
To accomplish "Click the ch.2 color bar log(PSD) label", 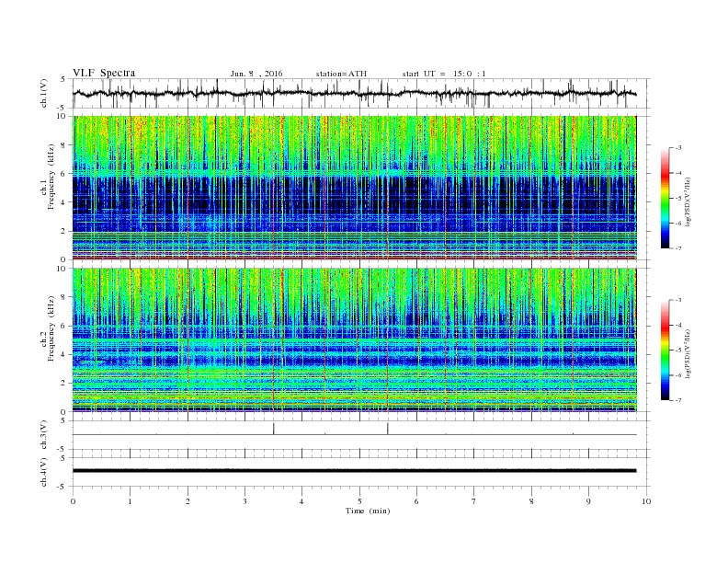I will (x=688, y=353).
